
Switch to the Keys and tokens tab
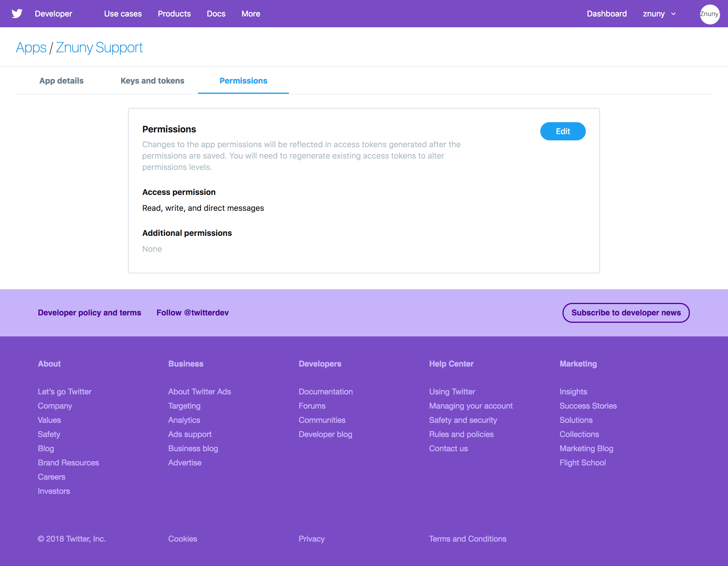pos(152,81)
